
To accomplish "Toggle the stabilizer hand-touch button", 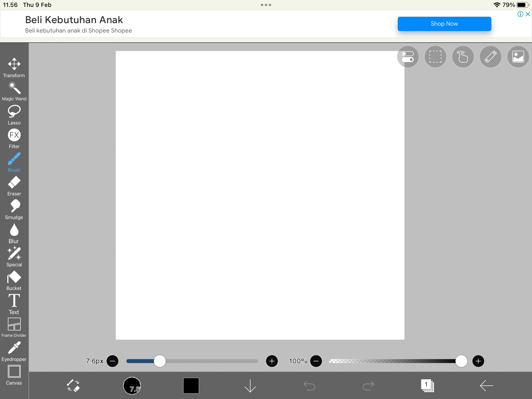I will click(463, 57).
